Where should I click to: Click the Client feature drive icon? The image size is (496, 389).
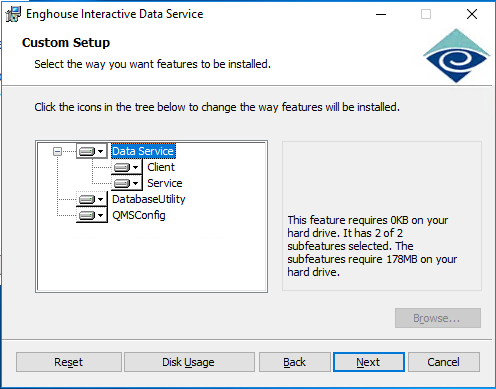122,167
